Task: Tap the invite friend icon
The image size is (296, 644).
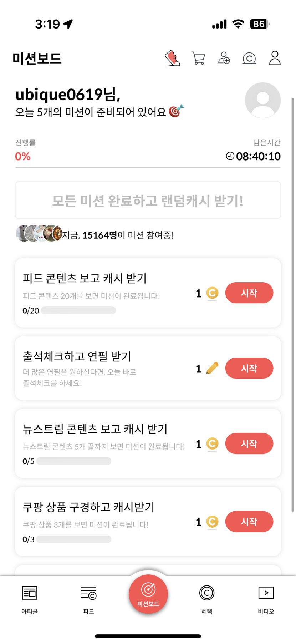Action: click(x=224, y=58)
